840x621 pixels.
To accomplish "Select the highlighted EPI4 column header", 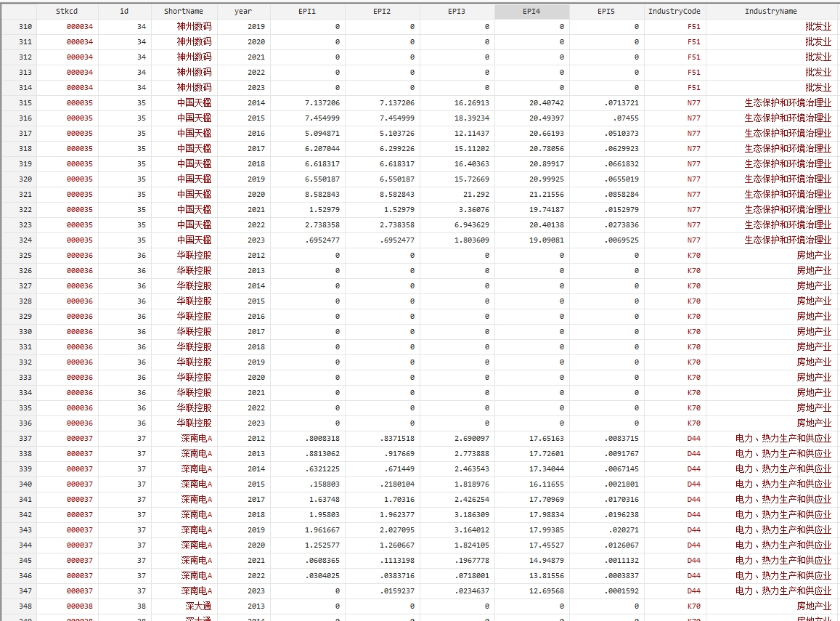I will click(x=531, y=11).
